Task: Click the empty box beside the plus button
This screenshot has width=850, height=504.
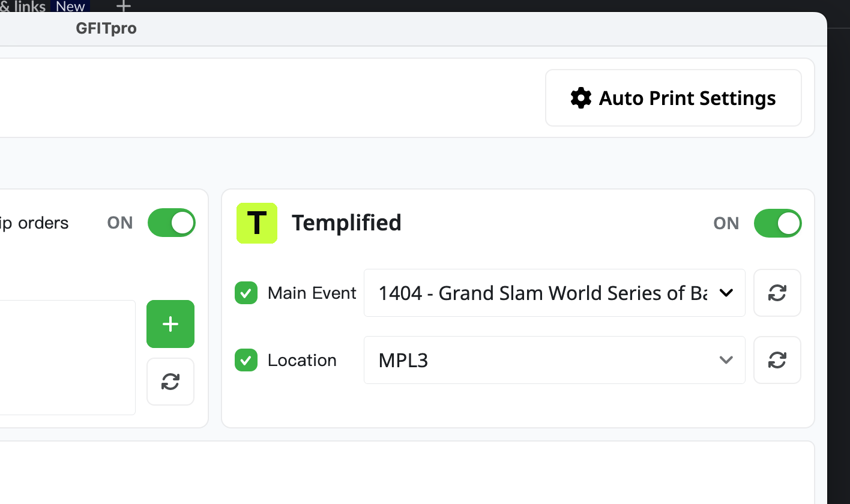Action: (x=67, y=358)
